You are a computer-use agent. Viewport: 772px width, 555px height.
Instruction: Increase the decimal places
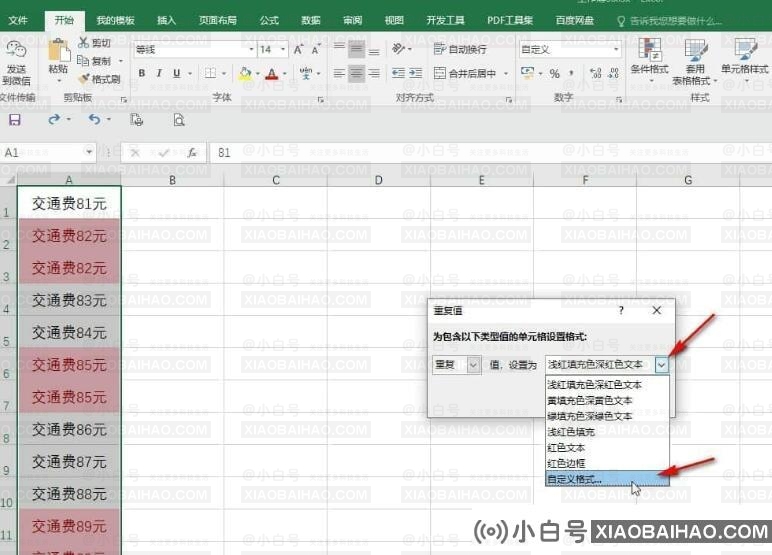pyautogui.click(x=596, y=73)
